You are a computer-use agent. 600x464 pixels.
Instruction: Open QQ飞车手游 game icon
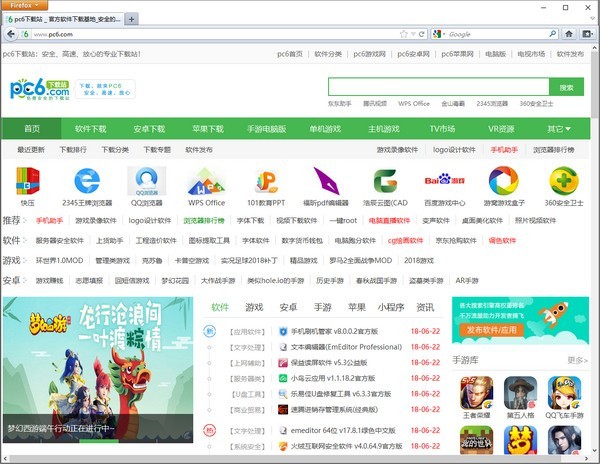click(x=564, y=392)
